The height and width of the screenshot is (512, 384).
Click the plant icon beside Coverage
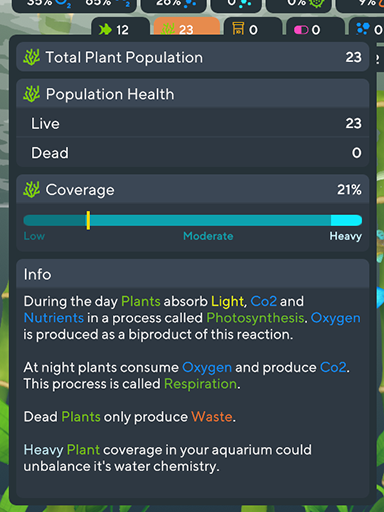click(x=32, y=190)
